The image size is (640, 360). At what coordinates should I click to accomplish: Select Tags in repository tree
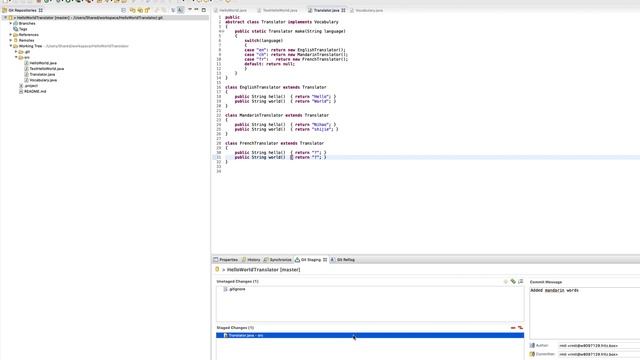20,29
